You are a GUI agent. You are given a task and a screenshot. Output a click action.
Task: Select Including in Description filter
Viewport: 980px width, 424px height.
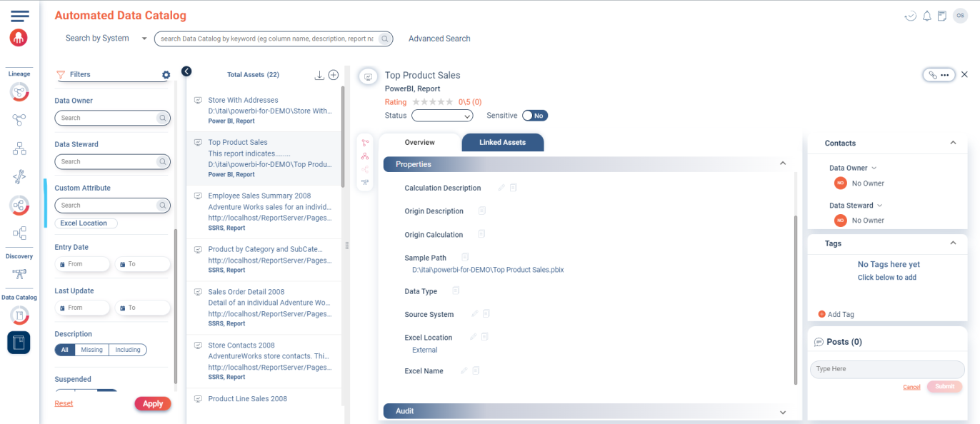click(x=128, y=350)
